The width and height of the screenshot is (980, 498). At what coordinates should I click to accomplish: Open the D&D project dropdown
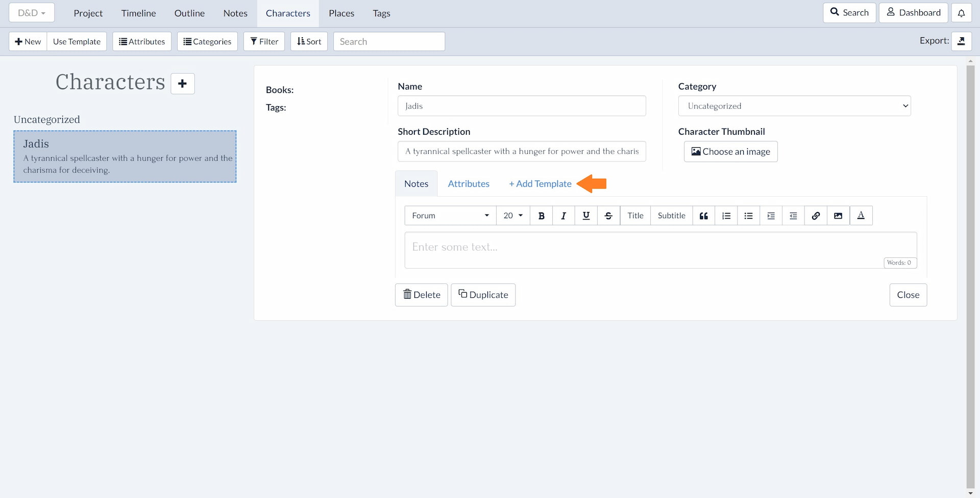tap(32, 13)
